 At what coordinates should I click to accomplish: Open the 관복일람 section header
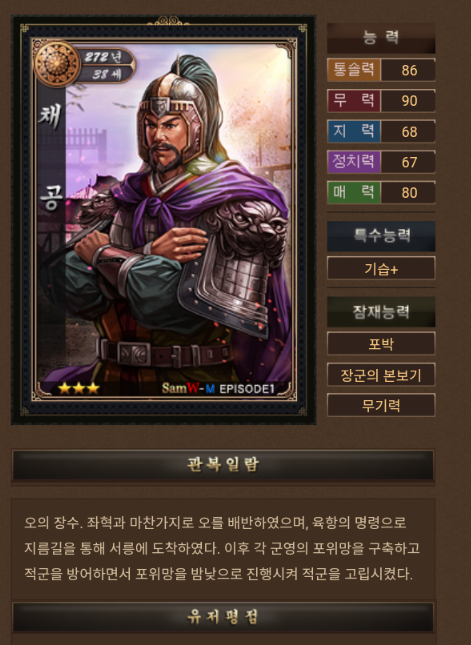click(x=223, y=465)
